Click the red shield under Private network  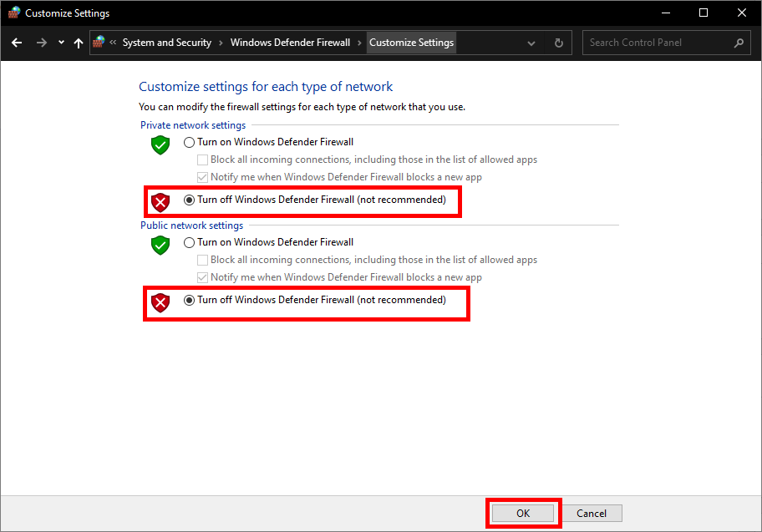pos(160,202)
